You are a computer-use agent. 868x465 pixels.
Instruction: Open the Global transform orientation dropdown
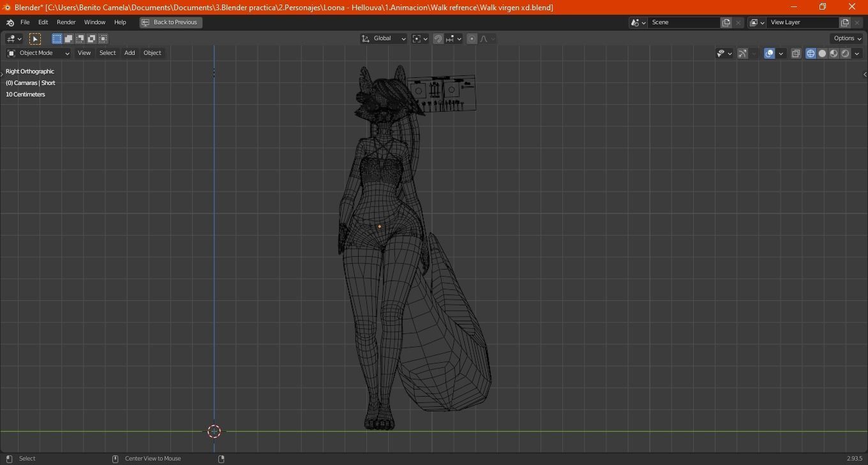pos(384,39)
